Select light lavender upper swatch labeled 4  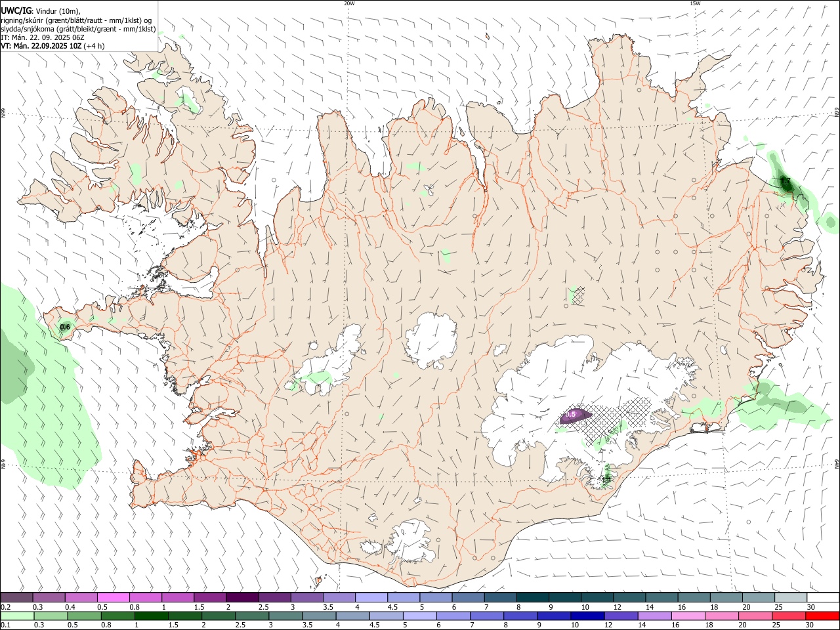click(x=371, y=597)
